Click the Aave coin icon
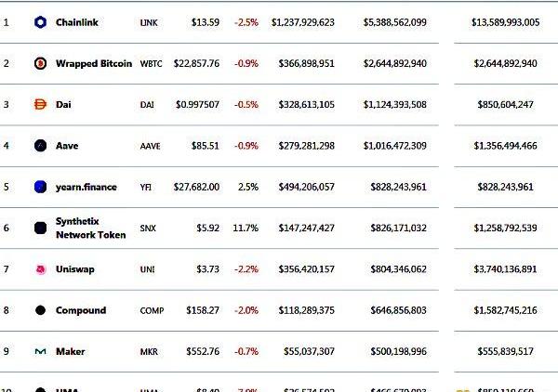Viewport: 558px width, 392px height. [x=40, y=146]
